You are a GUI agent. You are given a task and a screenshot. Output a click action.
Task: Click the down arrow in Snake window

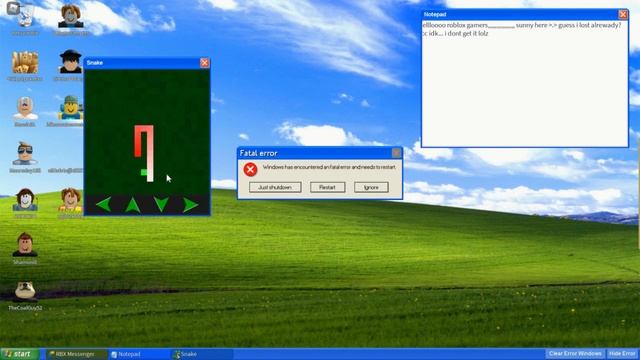(x=161, y=204)
